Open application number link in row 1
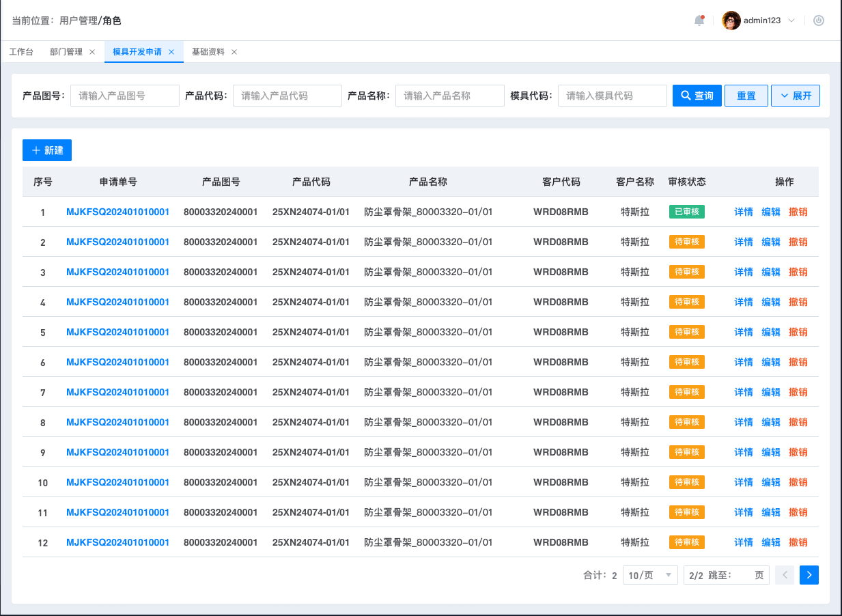Image resolution: width=842 pixels, height=616 pixels. tap(117, 212)
